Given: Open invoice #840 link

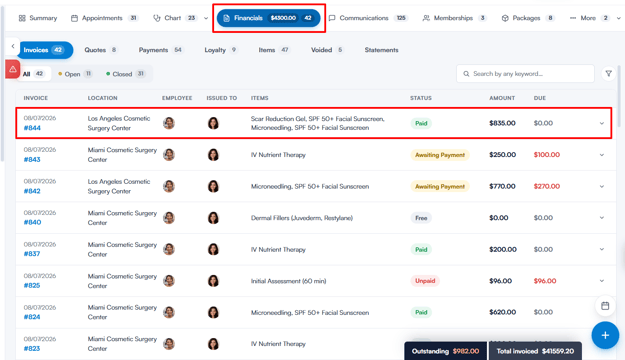Looking at the screenshot, I should pos(32,222).
